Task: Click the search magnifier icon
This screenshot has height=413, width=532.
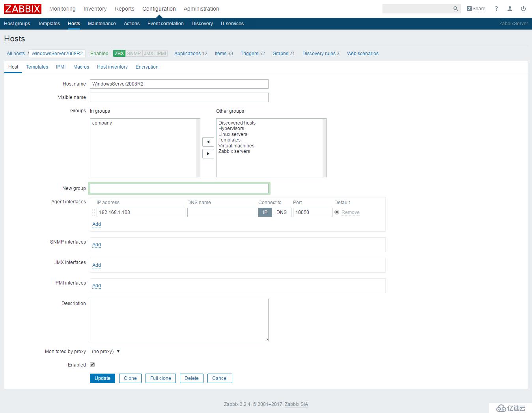Action: coord(455,9)
